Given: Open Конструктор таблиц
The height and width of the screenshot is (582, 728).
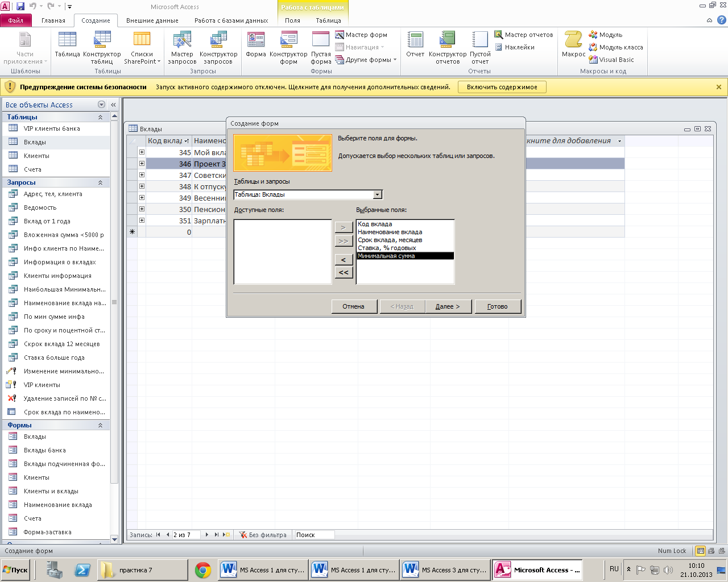Looking at the screenshot, I should pyautogui.click(x=102, y=48).
